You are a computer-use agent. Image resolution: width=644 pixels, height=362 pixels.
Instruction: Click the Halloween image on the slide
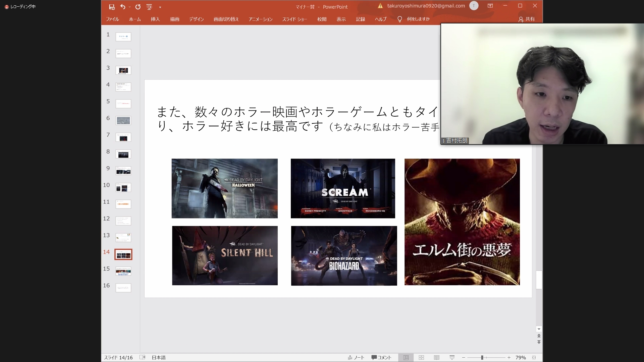224,188
